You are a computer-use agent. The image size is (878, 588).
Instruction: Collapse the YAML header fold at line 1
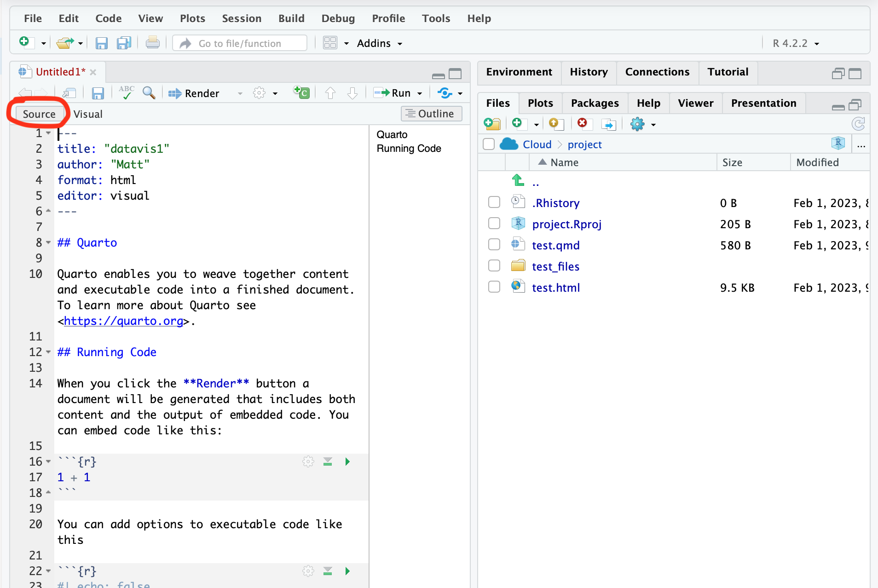48,133
